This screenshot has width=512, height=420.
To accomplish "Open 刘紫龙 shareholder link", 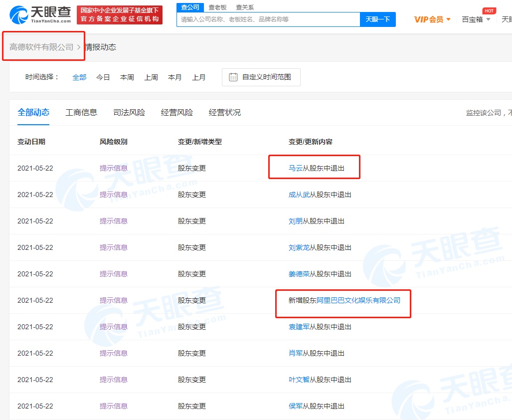I will [x=299, y=247].
